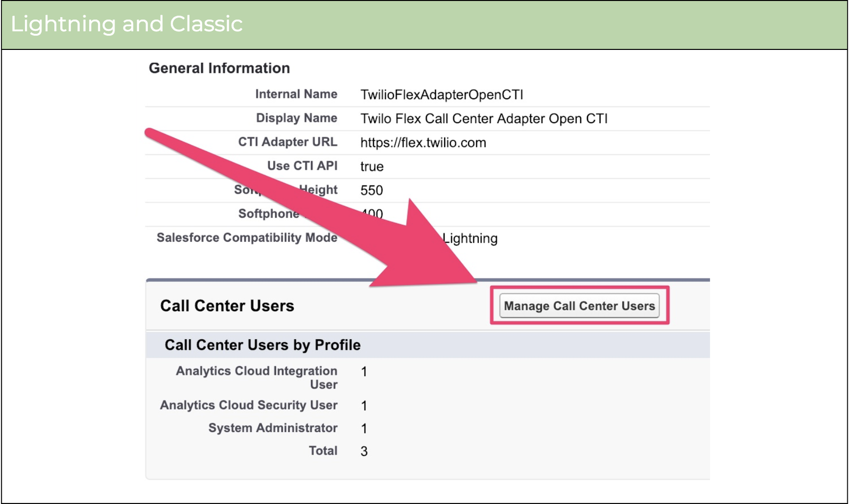Viewport: 850px width, 504px height.
Task: Select the Internal Name value TwilioFlexAdapterOpenCTI
Action: 441,94
